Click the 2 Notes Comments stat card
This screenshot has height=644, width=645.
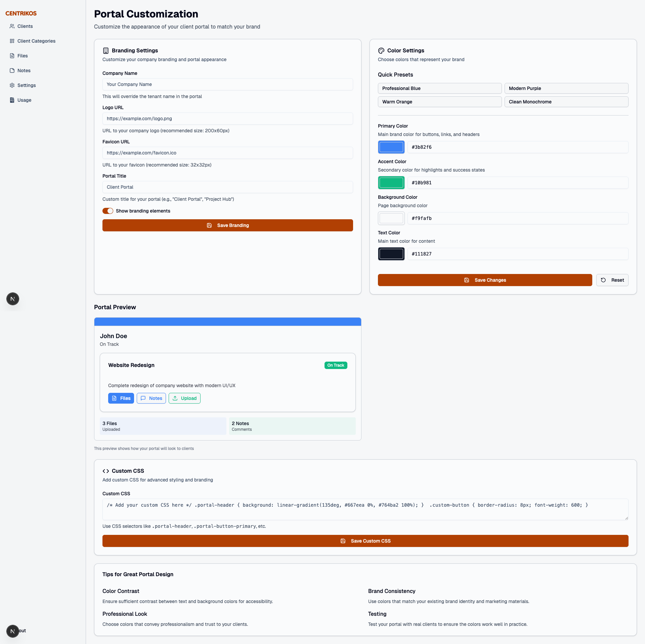292,426
